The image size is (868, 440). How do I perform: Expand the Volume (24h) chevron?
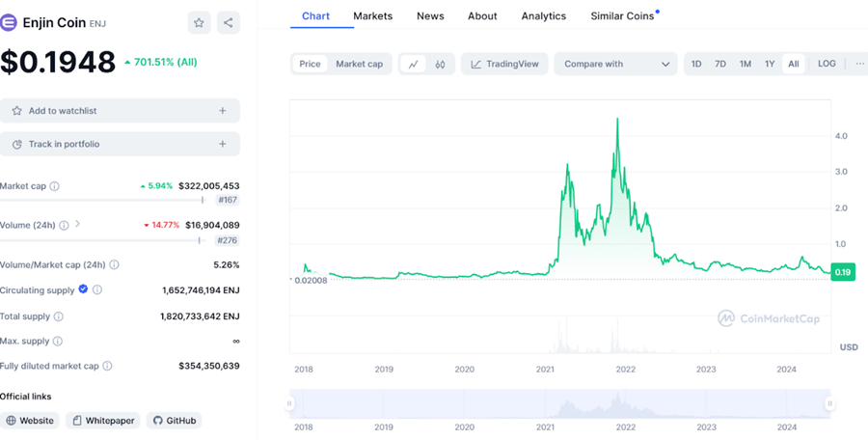[77, 224]
